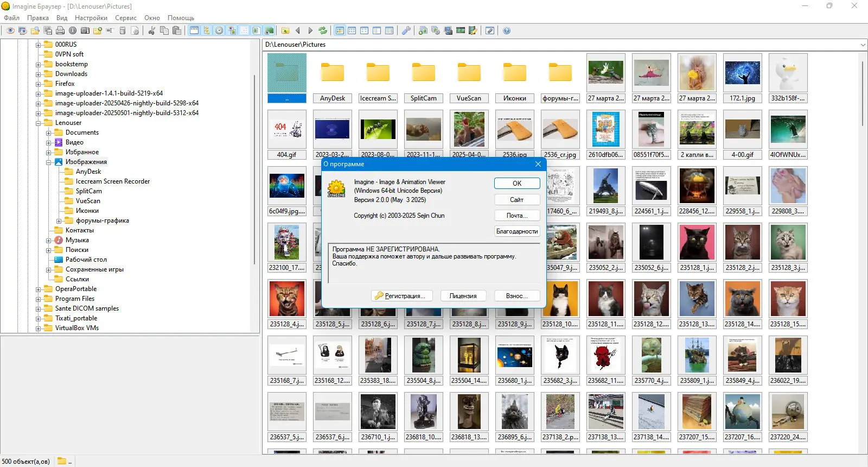Click the rename text-cursor toolbar icon
Image resolution: width=868 pixels, height=467 pixels.
[x=110, y=31]
